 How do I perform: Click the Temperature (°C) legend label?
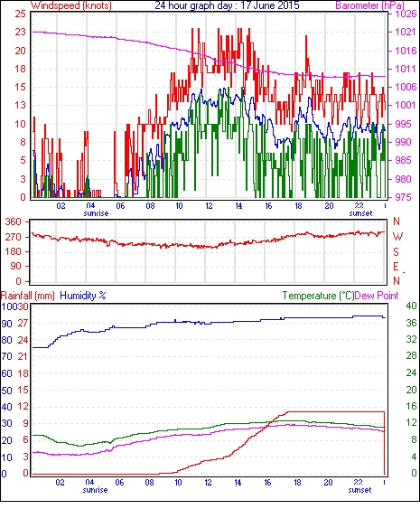318,296
